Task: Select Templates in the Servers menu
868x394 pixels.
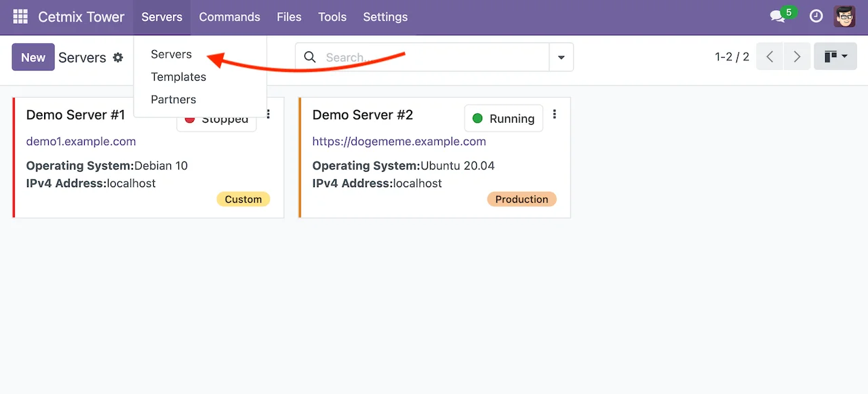Action: (x=178, y=77)
